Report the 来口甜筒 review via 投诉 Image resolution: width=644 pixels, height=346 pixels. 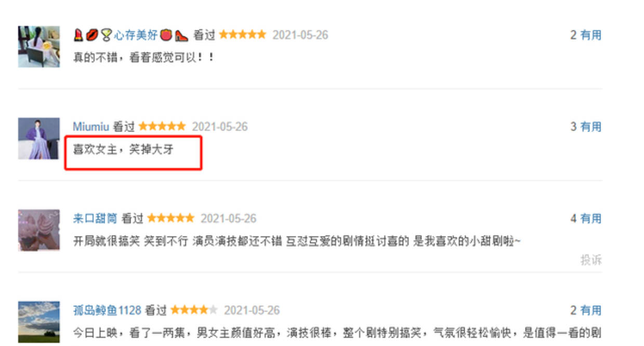coord(591,260)
